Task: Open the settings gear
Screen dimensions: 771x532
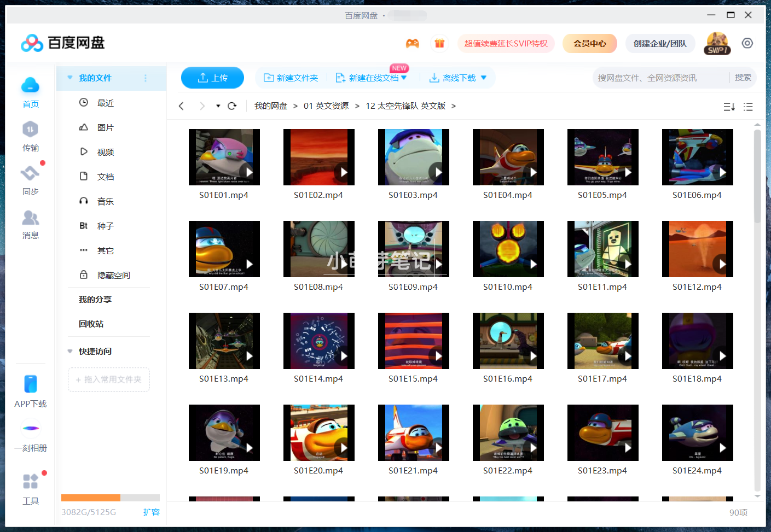Action: point(747,43)
